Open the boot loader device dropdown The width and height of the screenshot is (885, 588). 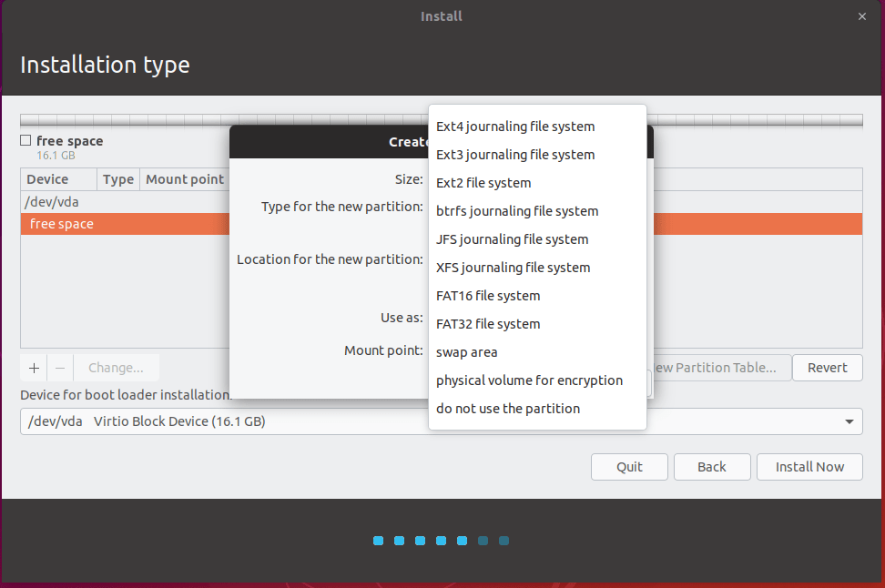pyautogui.click(x=847, y=421)
